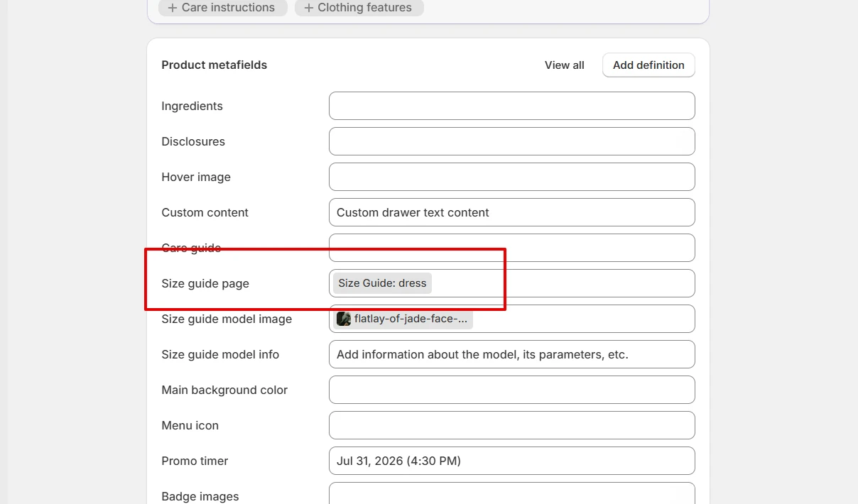
Task: Click the Size guide page label
Action: [205, 283]
